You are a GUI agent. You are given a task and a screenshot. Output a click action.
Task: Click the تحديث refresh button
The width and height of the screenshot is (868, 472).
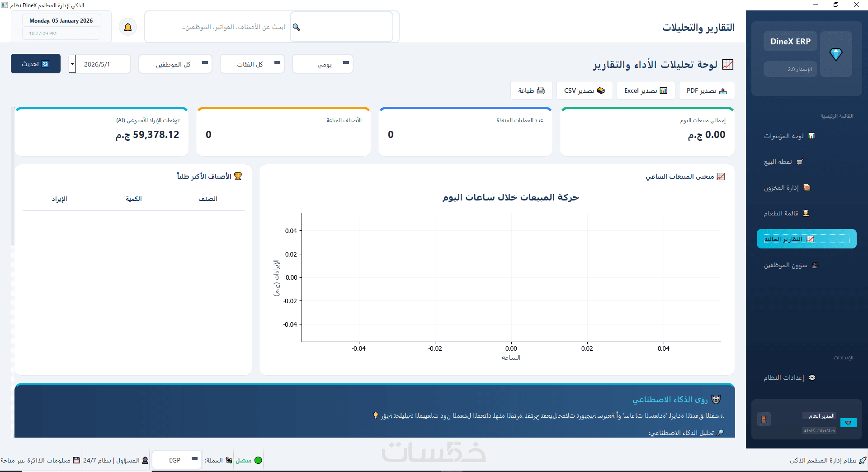[36, 64]
